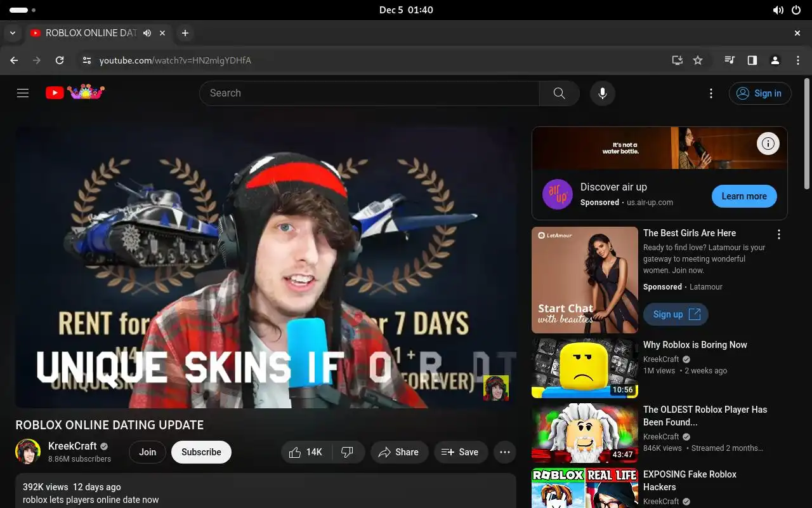Screen dimensions: 812x508
Task: Close the ROBLOX ONLINE DATING tab
Action: [162, 33]
